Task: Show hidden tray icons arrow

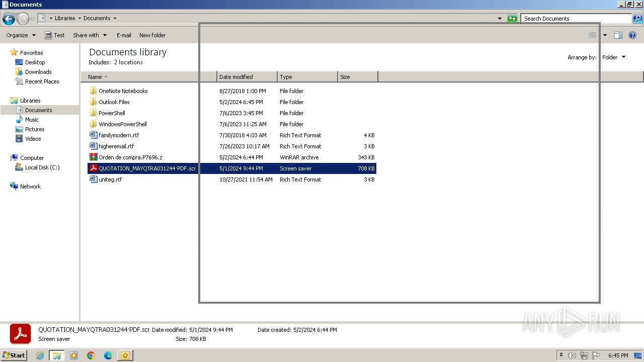Action: point(561,355)
